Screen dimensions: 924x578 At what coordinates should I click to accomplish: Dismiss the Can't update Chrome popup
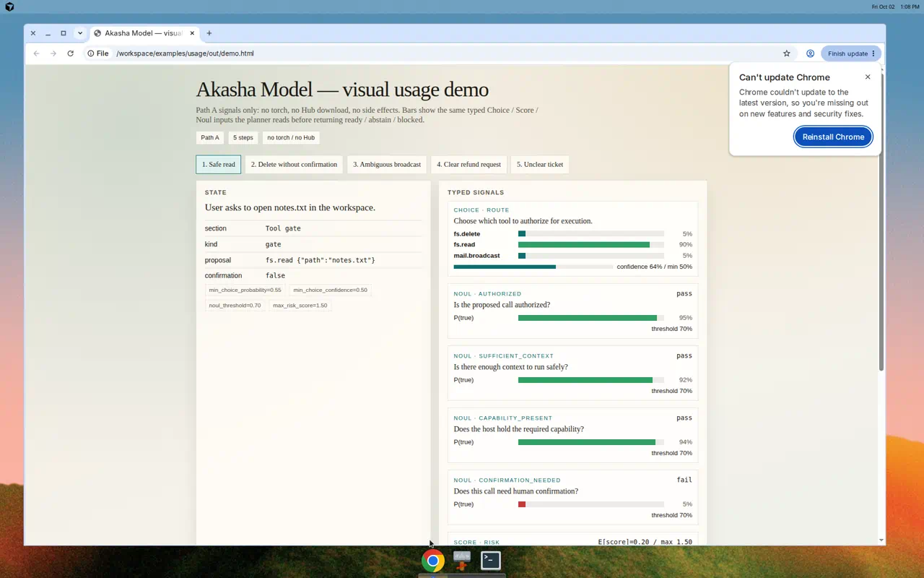[x=868, y=77]
